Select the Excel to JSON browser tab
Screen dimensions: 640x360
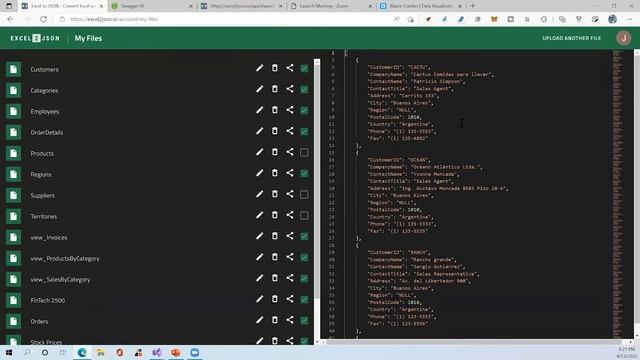tap(62, 6)
